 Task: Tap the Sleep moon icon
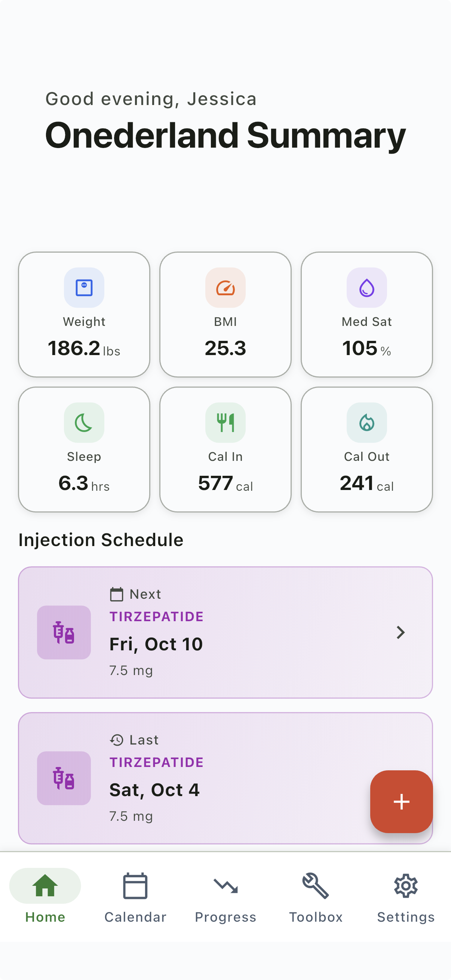click(84, 423)
